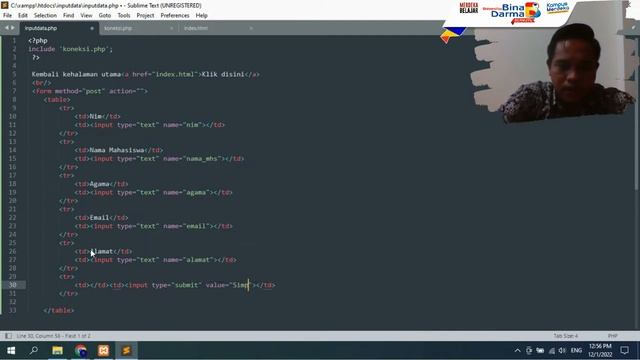Viewport: 640px width, 360px height.
Task: Open the Tools menu
Action: point(124,16)
